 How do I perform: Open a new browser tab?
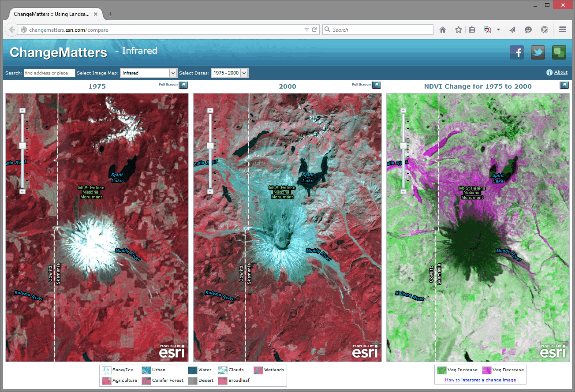[x=110, y=14]
